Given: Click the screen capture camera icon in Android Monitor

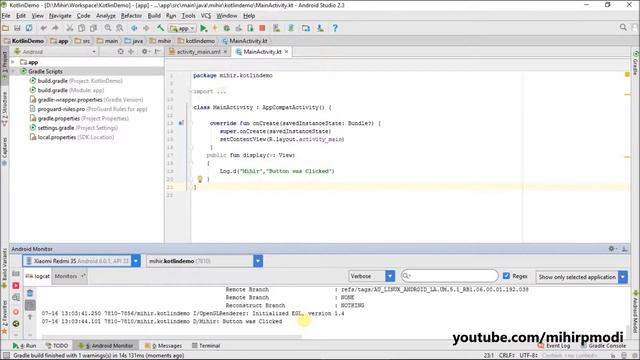Looking at the screenshot, I should 16,273.
